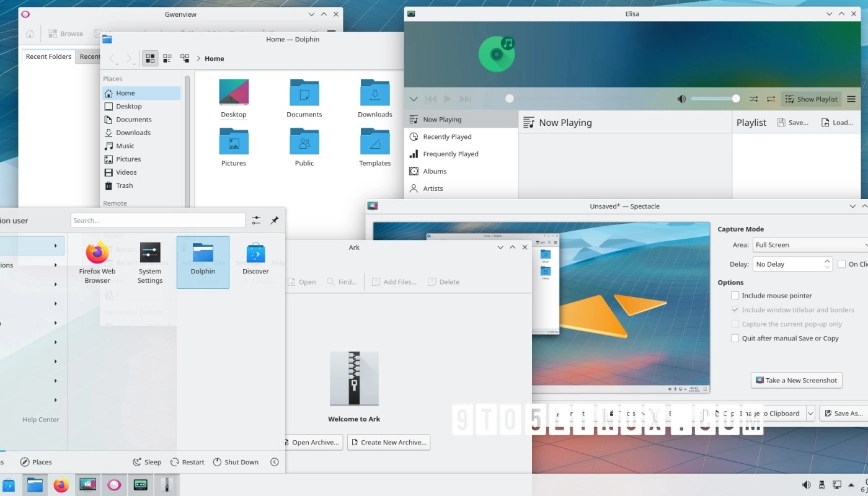
Task: Click Shut Down in the launcher
Action: [236, 462]
